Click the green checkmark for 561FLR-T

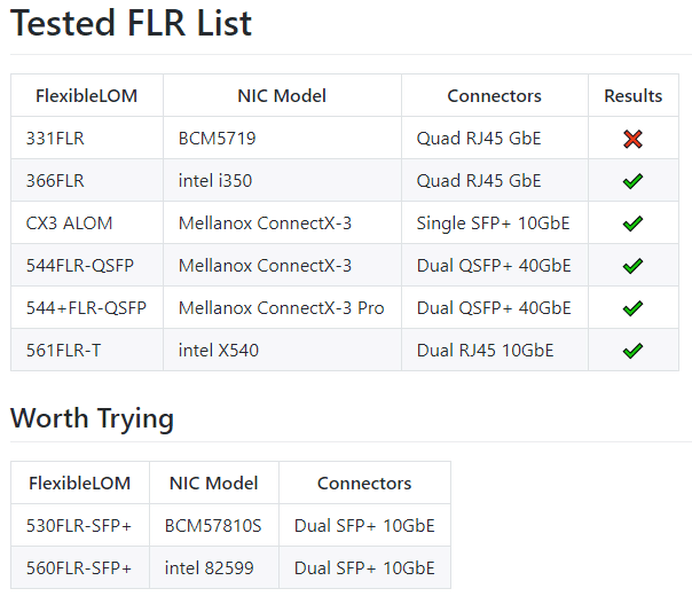click(x=632, y=351)
